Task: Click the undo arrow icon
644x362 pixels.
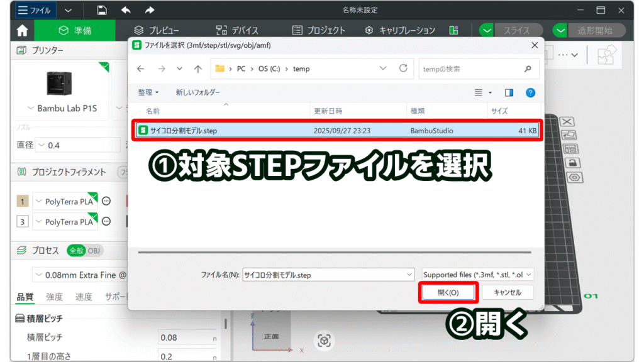Action: [126, 10]
